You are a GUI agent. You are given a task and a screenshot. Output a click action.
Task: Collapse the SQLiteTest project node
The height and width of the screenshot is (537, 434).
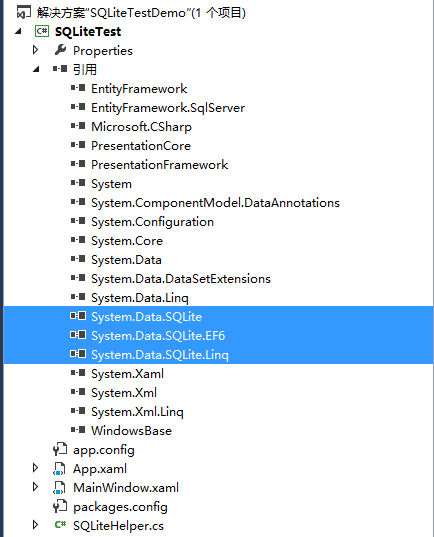(18, 32)
